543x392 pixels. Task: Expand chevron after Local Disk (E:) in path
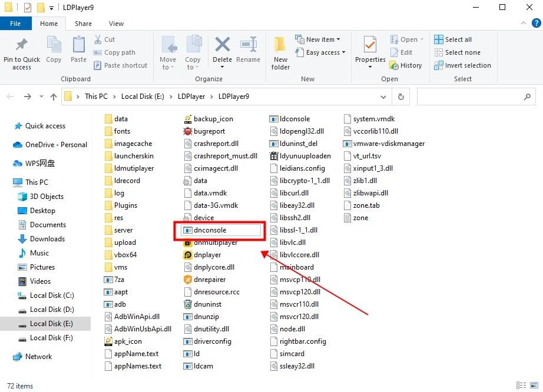coord(171,97)
